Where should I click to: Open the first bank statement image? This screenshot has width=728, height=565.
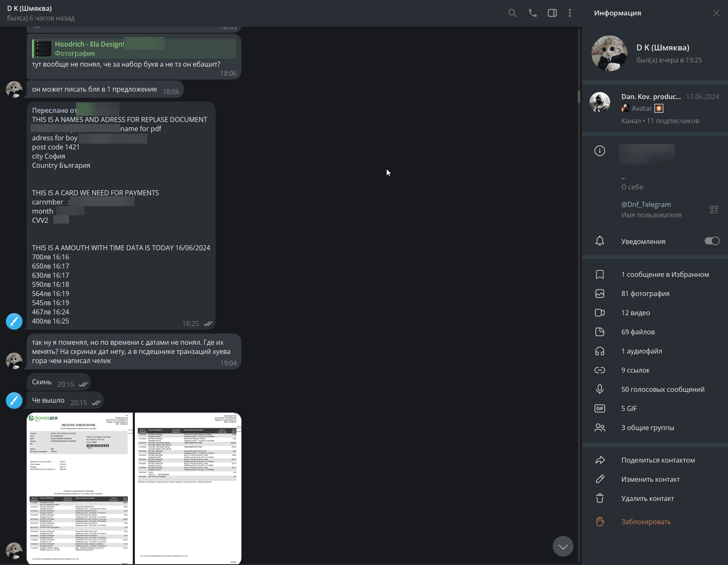80,488
